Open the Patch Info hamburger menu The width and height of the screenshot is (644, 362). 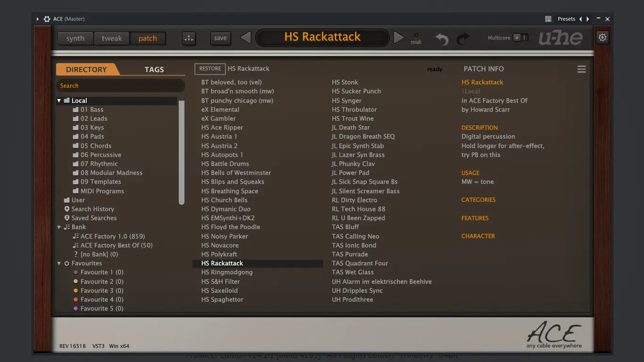coord(581,69)
